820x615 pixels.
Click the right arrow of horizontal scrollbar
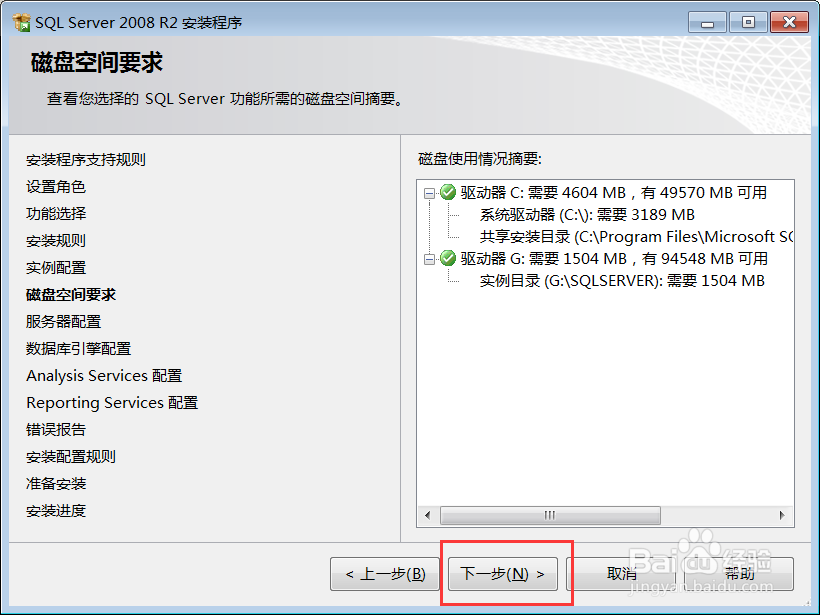(x=782, y=515)
